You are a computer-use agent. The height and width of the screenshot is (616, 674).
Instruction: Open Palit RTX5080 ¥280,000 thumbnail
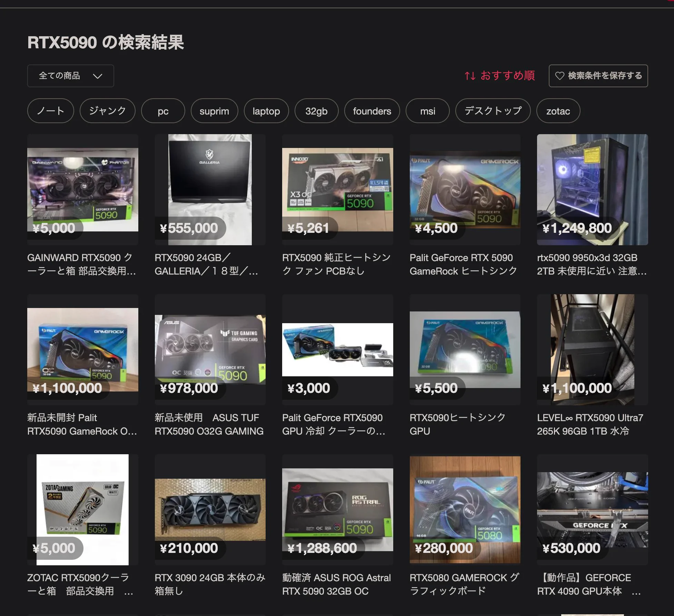[x=465, y=510]
